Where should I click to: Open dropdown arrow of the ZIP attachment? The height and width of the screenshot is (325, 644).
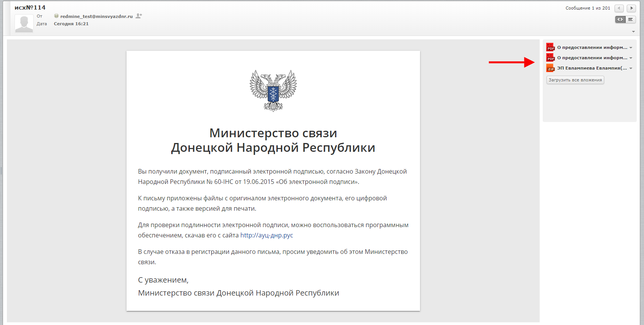click(x=631, y=68)
